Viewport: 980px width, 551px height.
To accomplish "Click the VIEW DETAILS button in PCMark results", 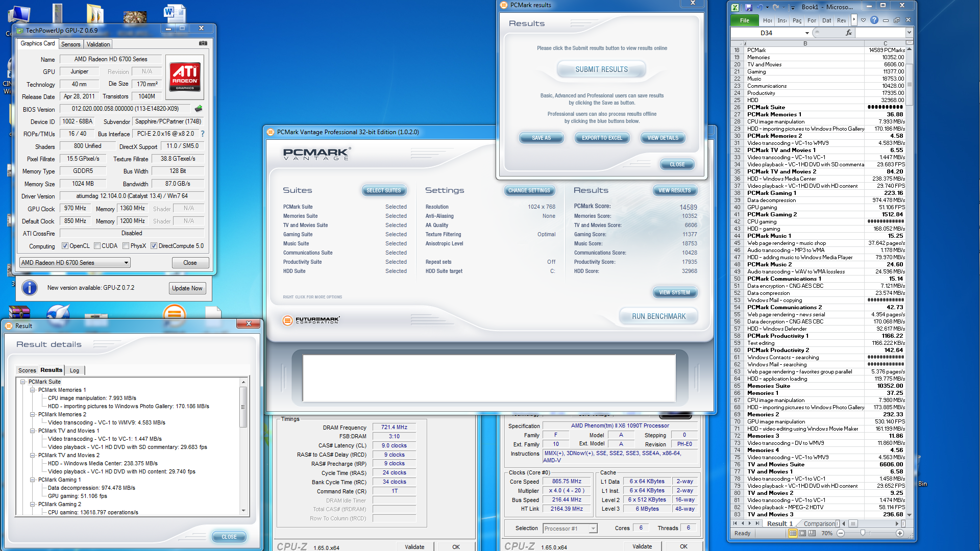I will 663,138.
